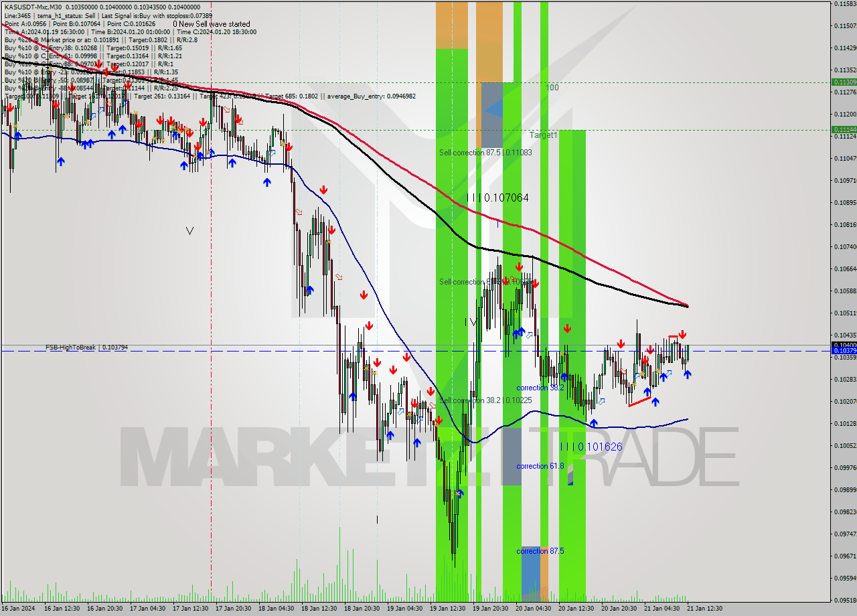Click the 20 Jan 04:30 time label
Image resolution: width=857 pixels, height=616 pixels.
(533, 609)
